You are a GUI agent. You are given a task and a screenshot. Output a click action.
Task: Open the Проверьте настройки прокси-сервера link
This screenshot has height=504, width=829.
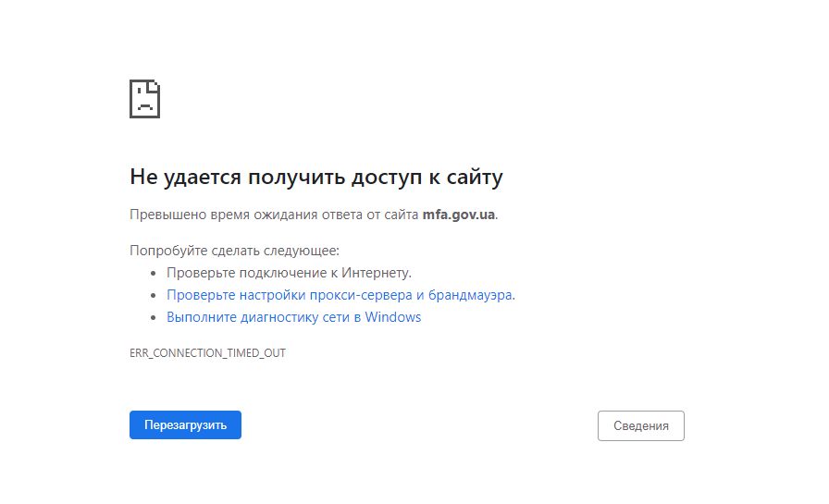tap(340, 295)
